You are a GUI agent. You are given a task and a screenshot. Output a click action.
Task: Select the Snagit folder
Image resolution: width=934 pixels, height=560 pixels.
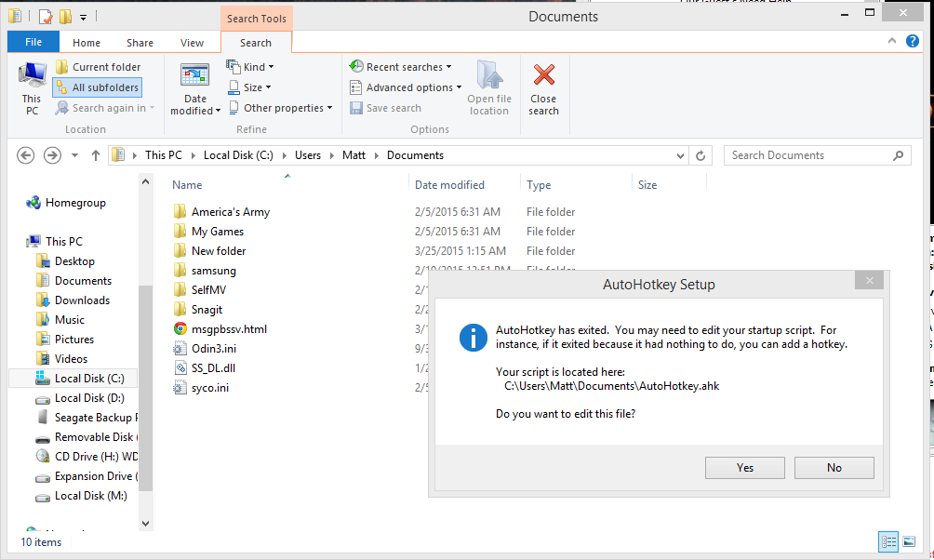click(x=207, y=310)
